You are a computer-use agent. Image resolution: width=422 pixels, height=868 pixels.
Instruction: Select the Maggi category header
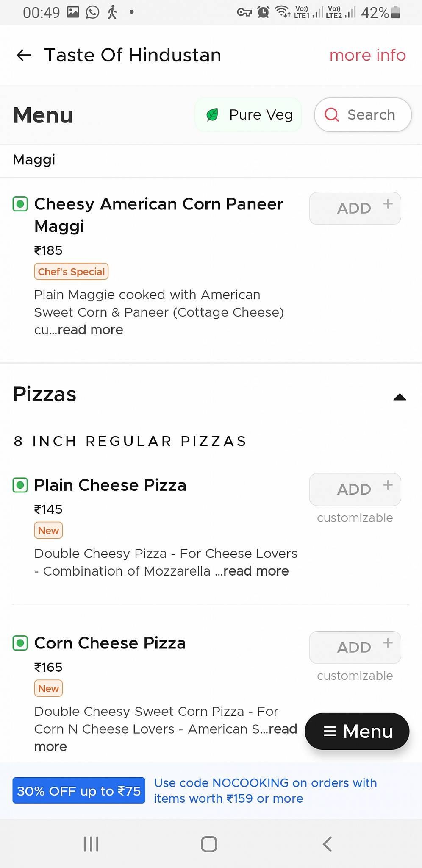click(34, 160)
